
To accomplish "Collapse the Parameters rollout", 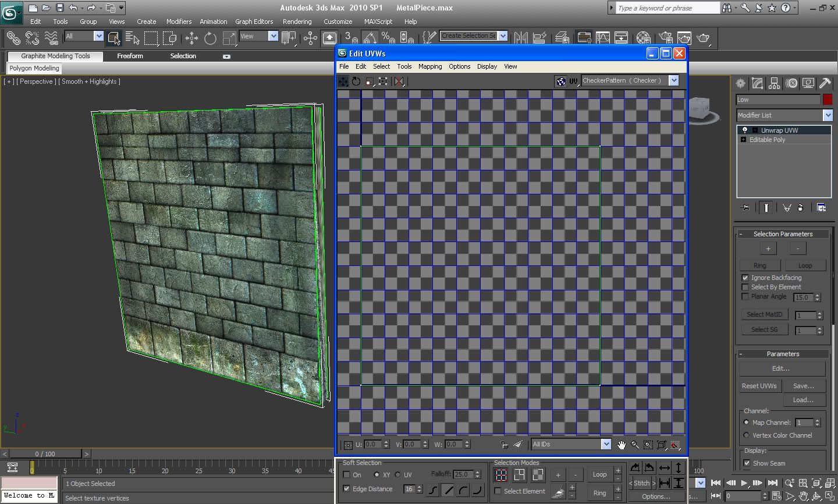I will point(783,354).
